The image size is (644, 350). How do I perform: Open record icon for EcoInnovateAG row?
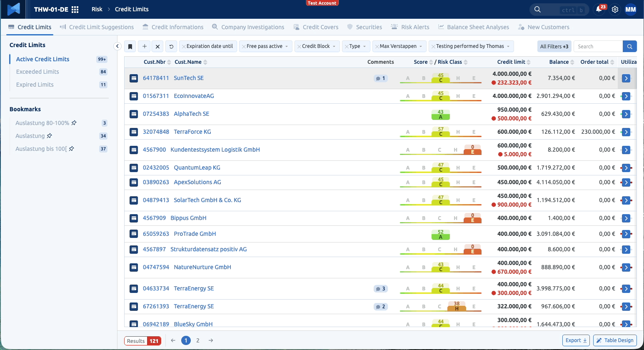pyautogui.click(x=134, y=96)
